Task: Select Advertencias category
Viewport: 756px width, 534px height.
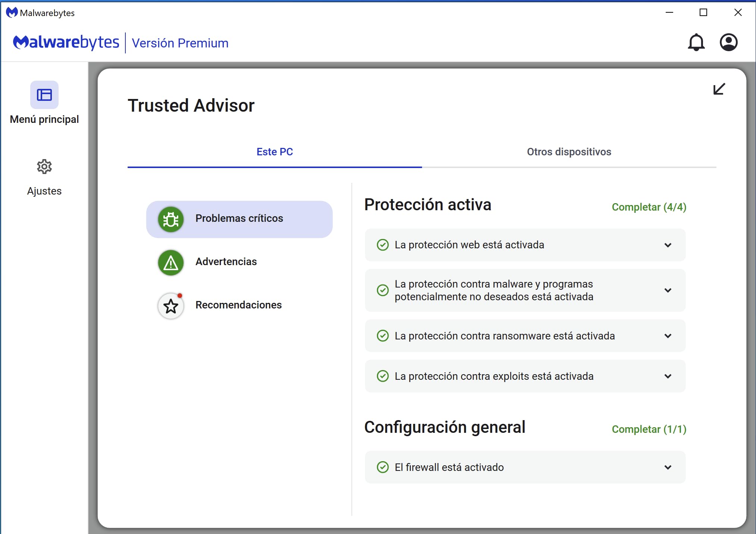Action: [x=239, y=263]
